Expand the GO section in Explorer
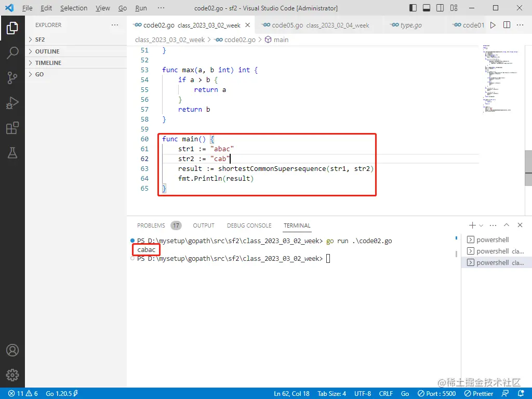Screen dimensions: 532x399 [76, 74]
